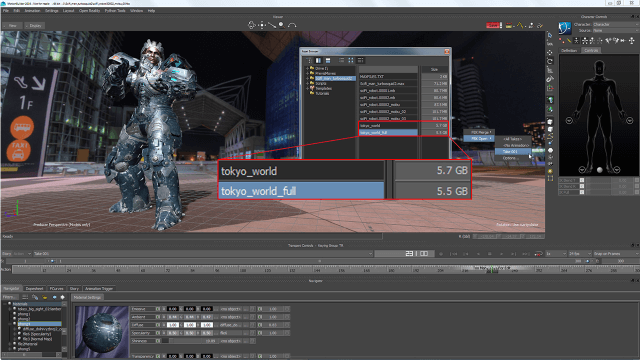The width and height of the screenshot is (640, 360).
Task: Click the details view icon in Asset Browser
Action: click(x=360, y=60)
